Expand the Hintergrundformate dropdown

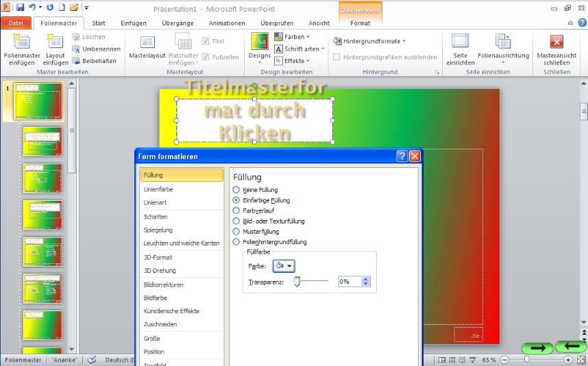click(x=370, y=41)
